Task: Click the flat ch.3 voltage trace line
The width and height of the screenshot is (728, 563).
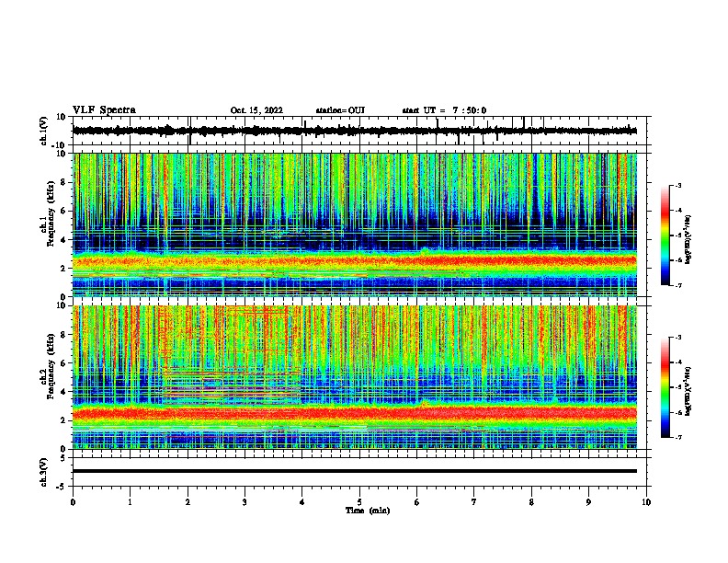Action: click(354, 471)
